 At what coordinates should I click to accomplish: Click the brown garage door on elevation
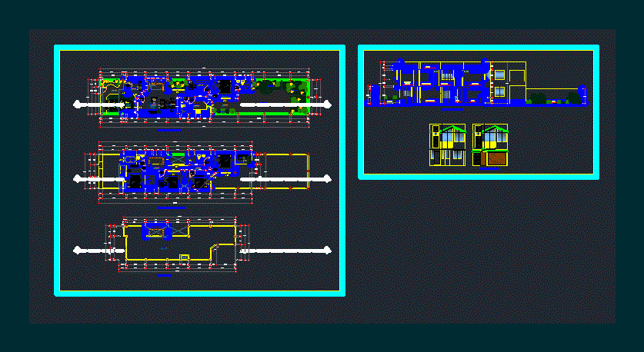tap(496, 158)
